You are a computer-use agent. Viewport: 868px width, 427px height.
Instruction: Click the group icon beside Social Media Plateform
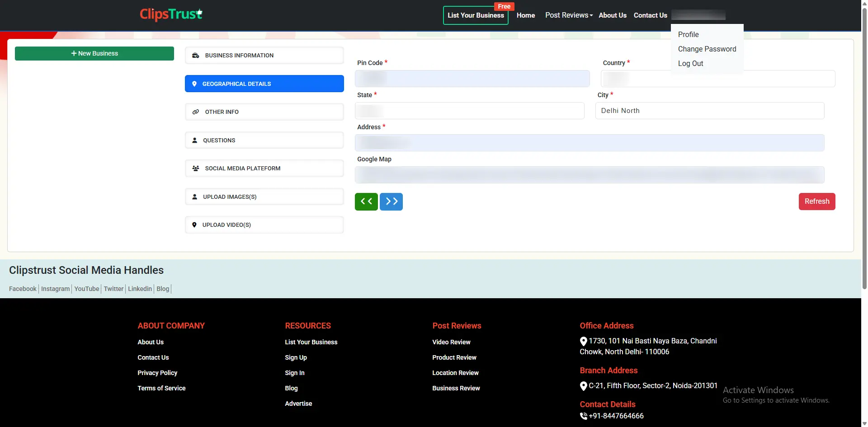point(196,168)
